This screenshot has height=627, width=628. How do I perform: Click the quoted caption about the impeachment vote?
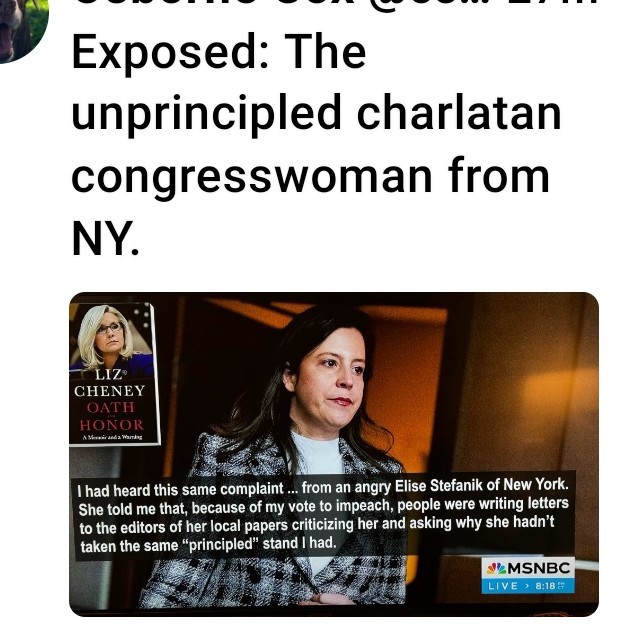[x=323, y=516]
